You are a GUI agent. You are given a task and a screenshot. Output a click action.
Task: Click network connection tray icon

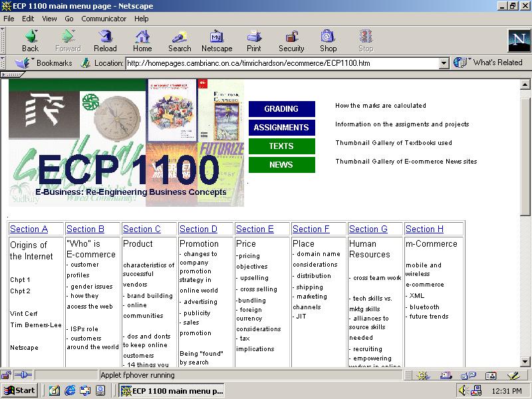click(476, 390)
